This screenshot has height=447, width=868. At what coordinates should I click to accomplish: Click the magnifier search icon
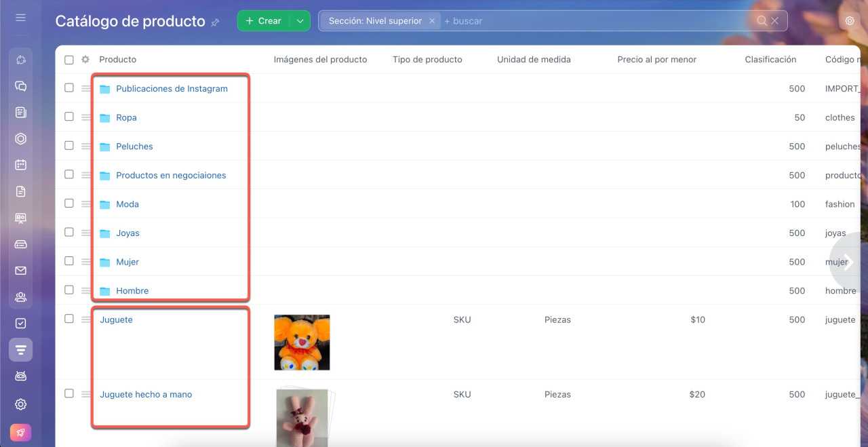[x=762, y=21]
